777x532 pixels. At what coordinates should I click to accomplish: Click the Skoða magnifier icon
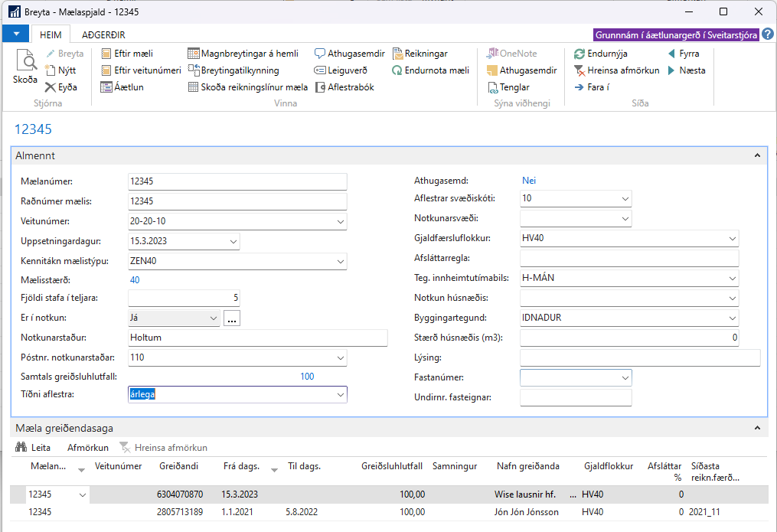point(25,61)
